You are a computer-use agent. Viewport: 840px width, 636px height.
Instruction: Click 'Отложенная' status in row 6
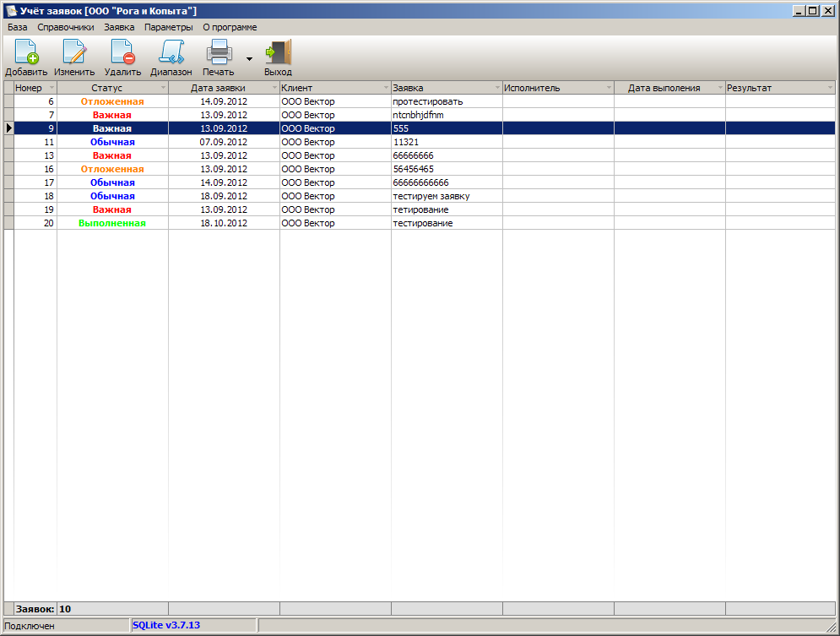(x=112, y=101)
